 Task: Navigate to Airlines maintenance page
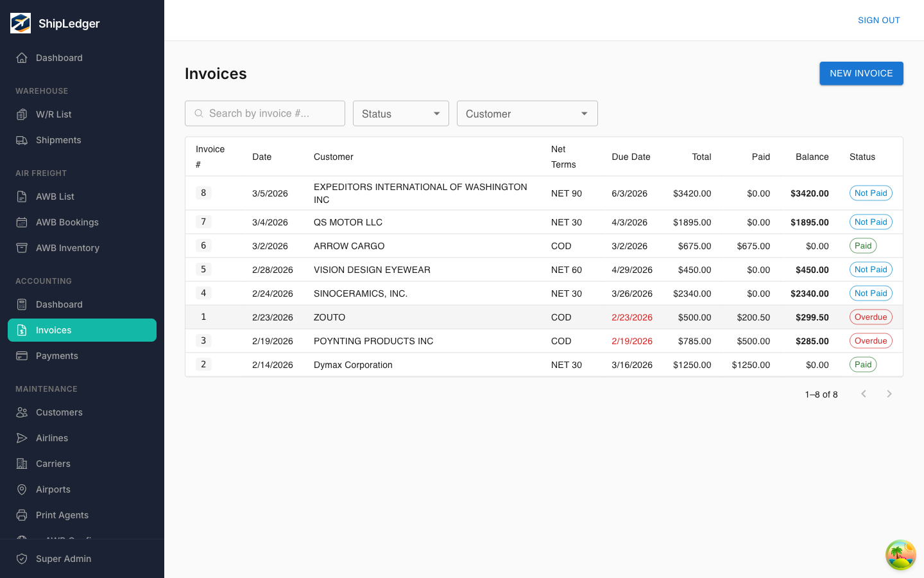click(x=82, y=438)
